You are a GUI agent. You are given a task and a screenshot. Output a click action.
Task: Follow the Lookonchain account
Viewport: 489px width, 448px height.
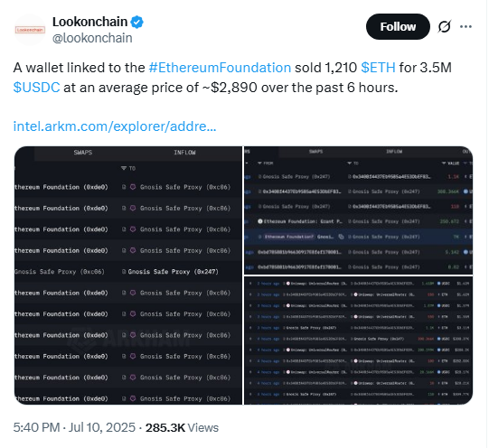pyautogui.click(x=398, y=26)
